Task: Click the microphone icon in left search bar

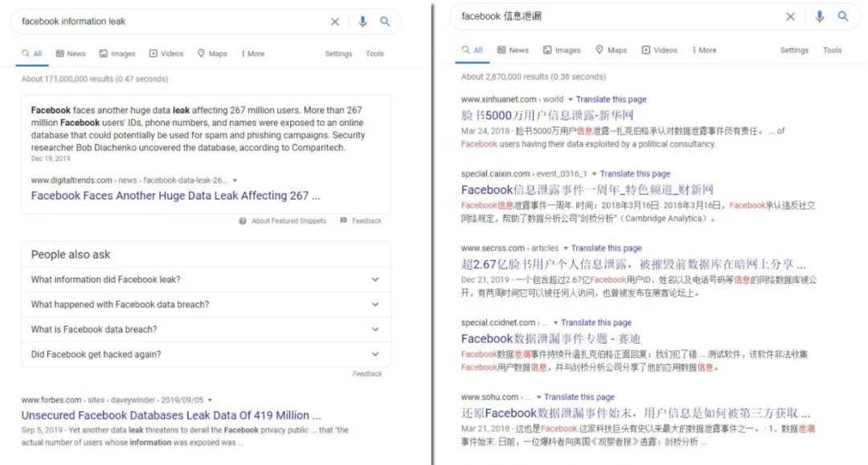Action: [362, 22]
